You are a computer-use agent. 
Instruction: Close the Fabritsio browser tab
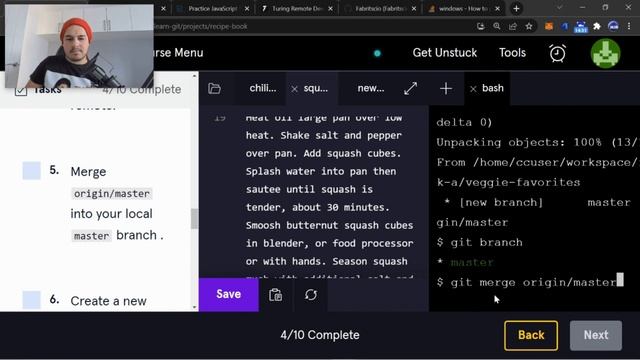(414, 9)
